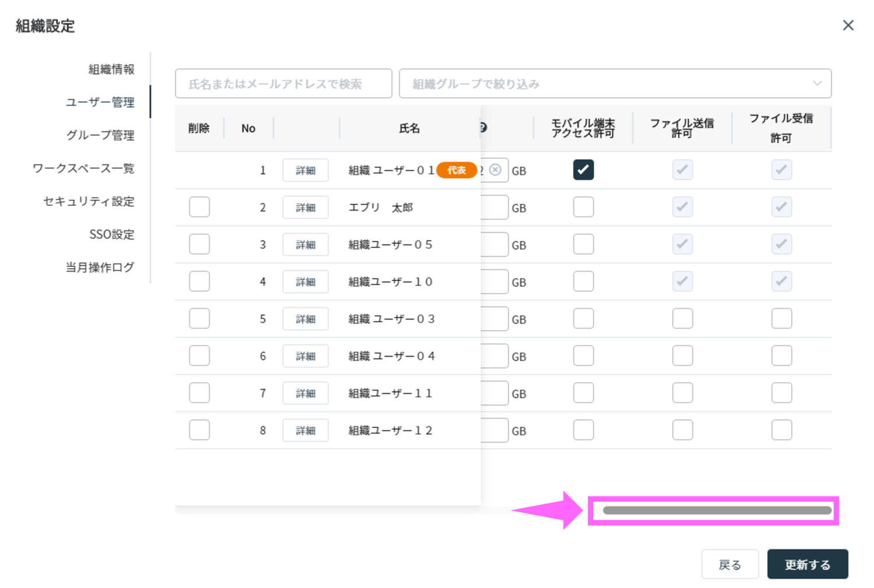Image resolution: width=874 pixels, height=588 pixels.
Task: Open the 組織グループで絞り込み dropdown
Action: click(x=615, y=83)
